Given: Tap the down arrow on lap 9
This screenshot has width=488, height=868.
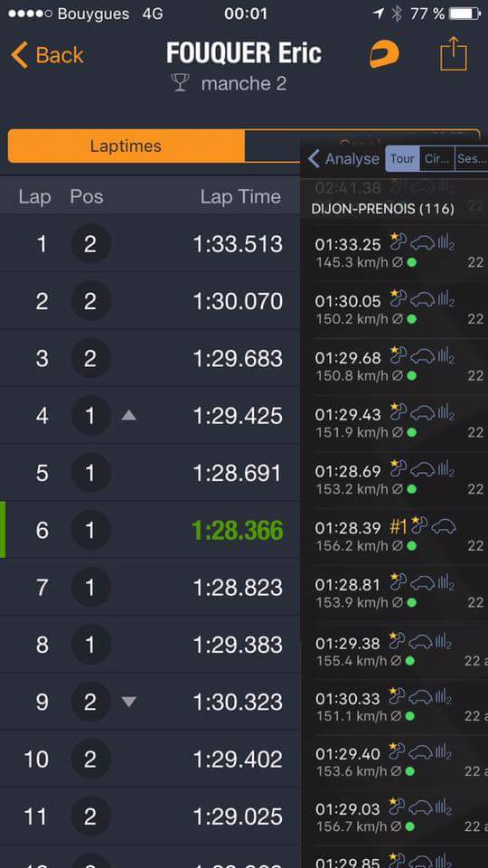Looking at the screenshot, I should click(x=129, y=702).
